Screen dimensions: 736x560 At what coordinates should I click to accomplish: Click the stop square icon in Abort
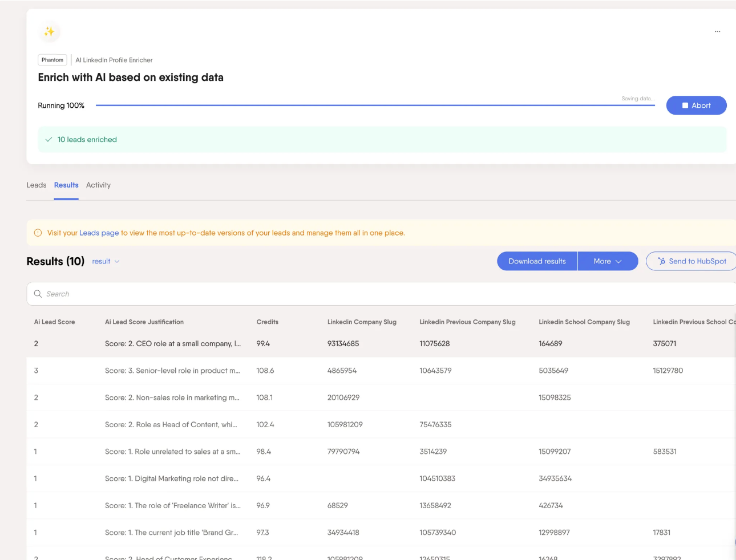pyautogui.click(x=685, y=105)
